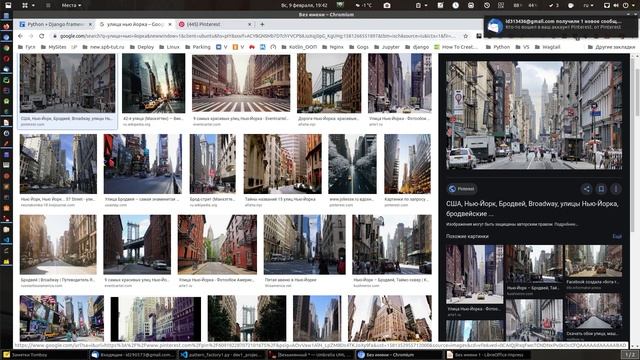Viewport: 640px width, 360px height.
Task: Switch to the Python Django framework tab
Action: 56,24
